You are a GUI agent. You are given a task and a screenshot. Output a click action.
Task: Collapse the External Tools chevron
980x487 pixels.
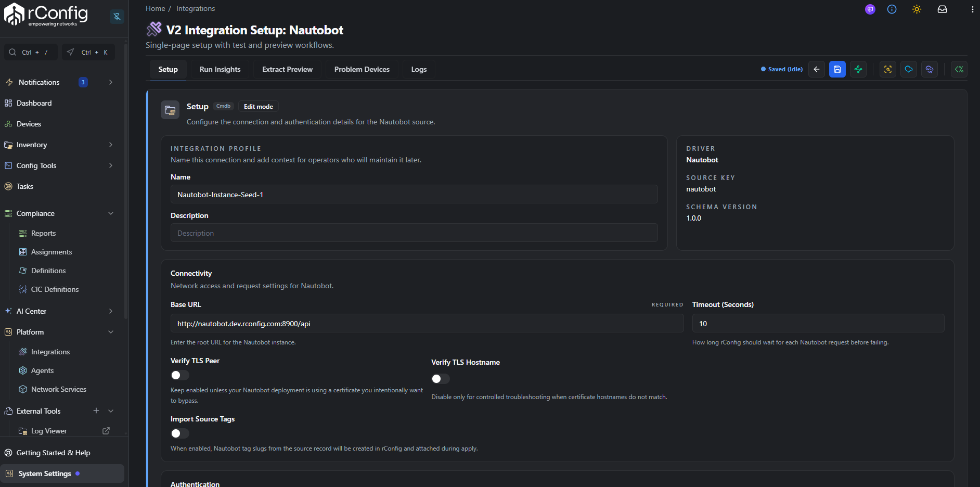pyautogui.click(x=111, y=411)
